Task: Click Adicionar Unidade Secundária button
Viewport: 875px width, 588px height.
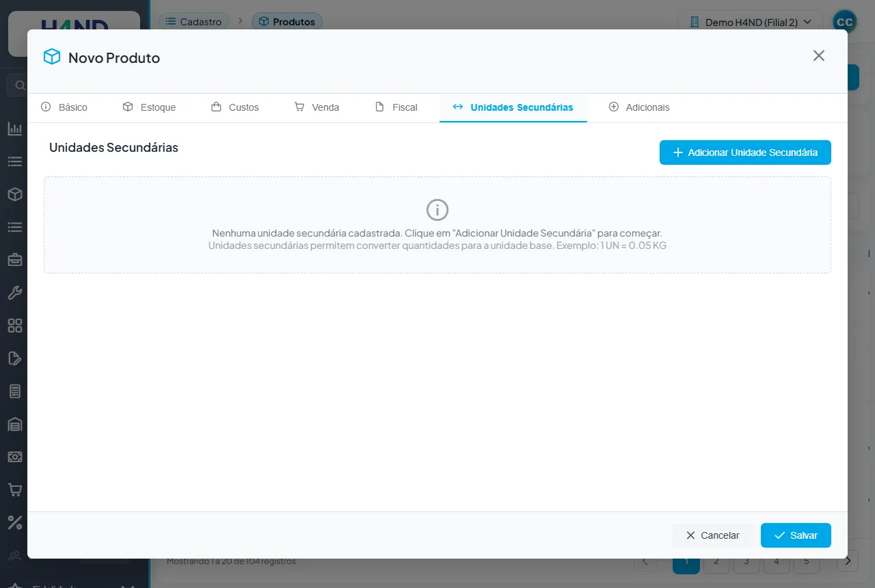Action: (x=745, y=152)
